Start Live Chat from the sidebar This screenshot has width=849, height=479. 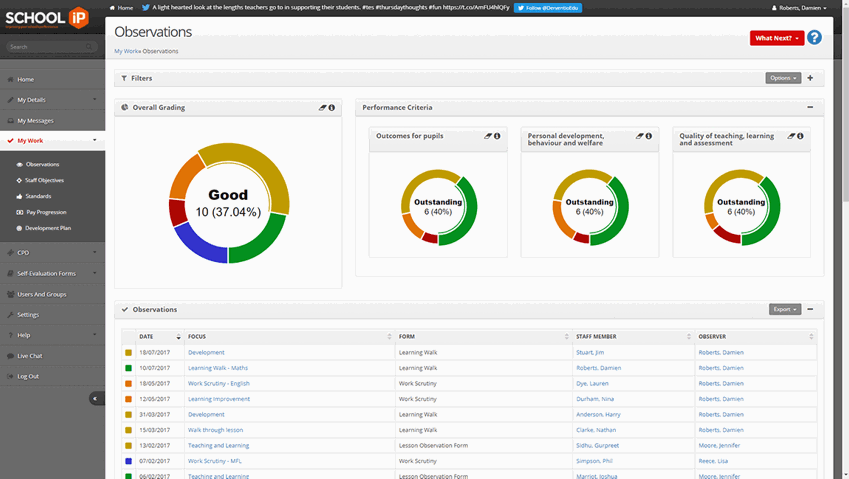[x=53, y=356]
